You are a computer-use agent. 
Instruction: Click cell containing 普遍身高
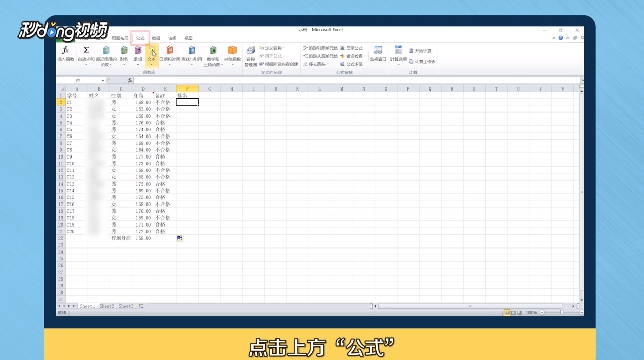[121, 238]
